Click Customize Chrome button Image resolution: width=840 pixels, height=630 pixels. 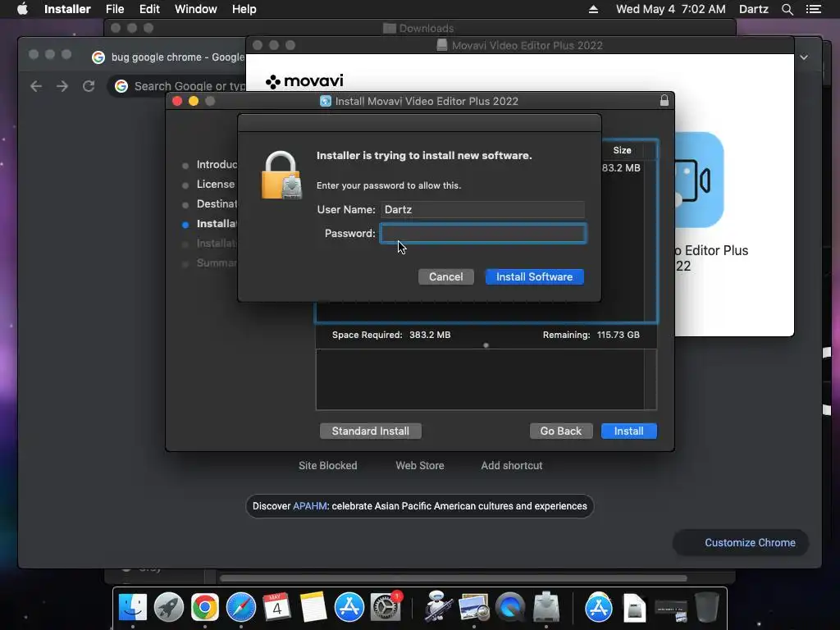click(741, 543)
